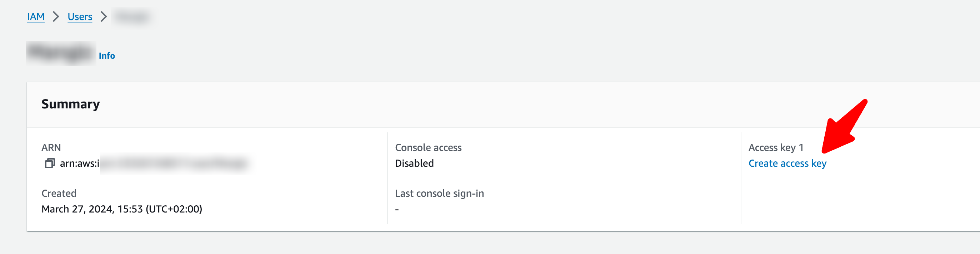Click the Console access label
This screenshot has height=254, width=980.
[428, 147]
